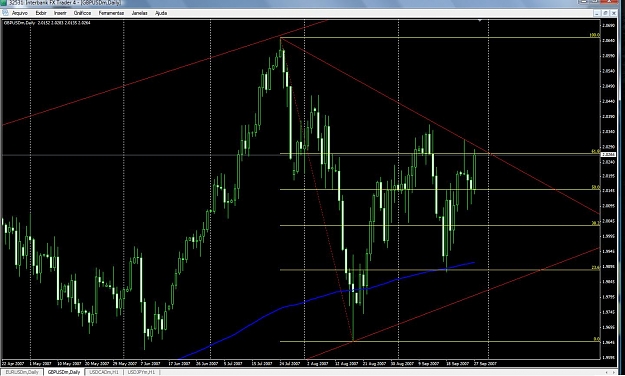Click the 100.0 Fibonacci level label

click(595, 35)
